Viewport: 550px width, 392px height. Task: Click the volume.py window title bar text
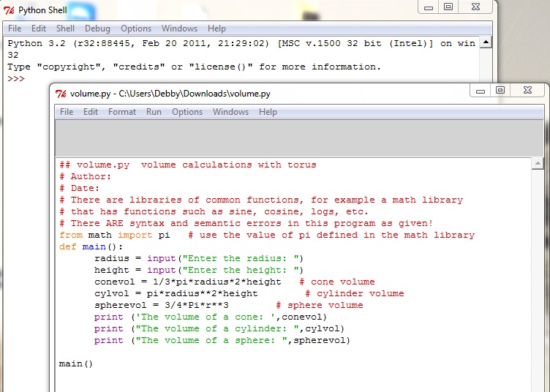(x=170, y=94)
